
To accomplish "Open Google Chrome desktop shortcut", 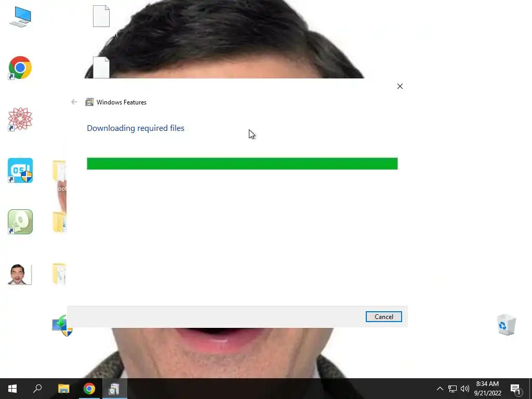I will tap(20, 68).
